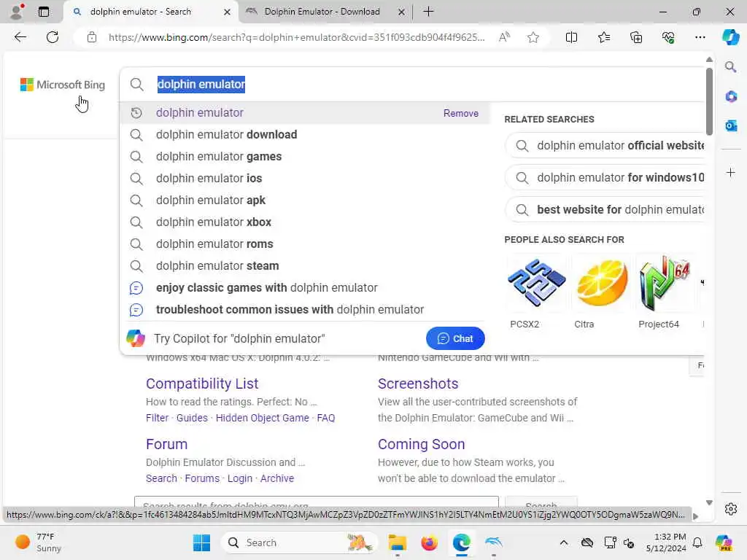Choose suggestion dolphin emulator apk

(305, 201)
